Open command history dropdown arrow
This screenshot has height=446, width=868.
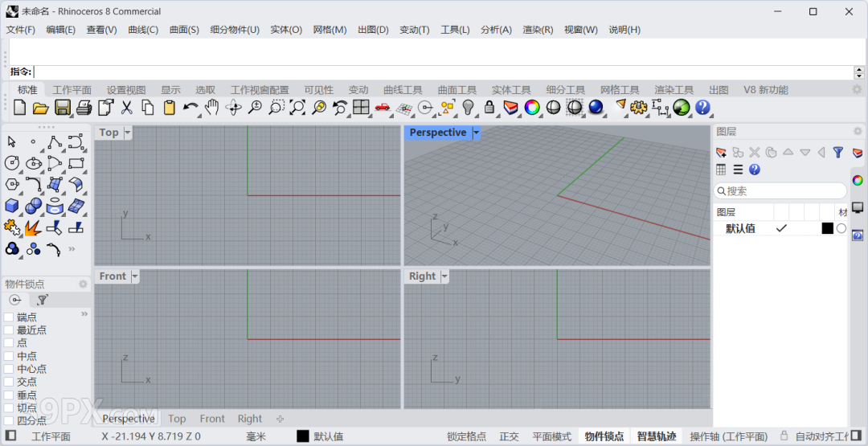click(859, 76)
